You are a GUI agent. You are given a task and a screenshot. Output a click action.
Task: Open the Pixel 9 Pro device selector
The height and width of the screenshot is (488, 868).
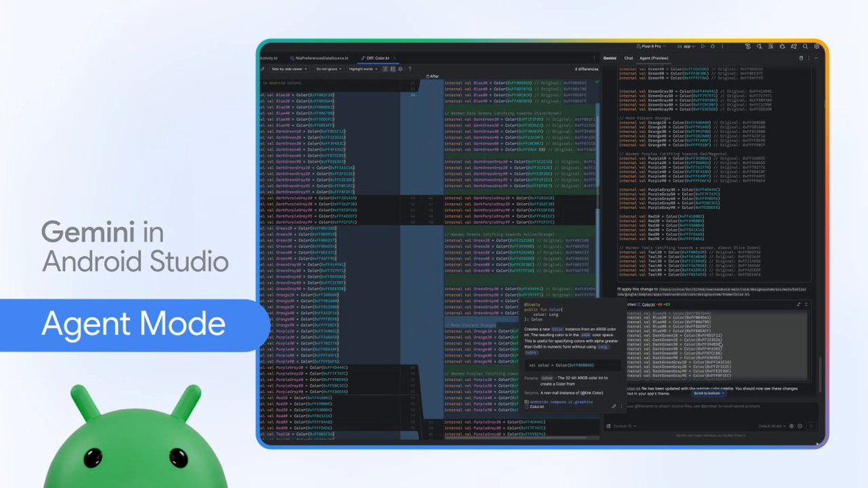click(x=650, y=46)
